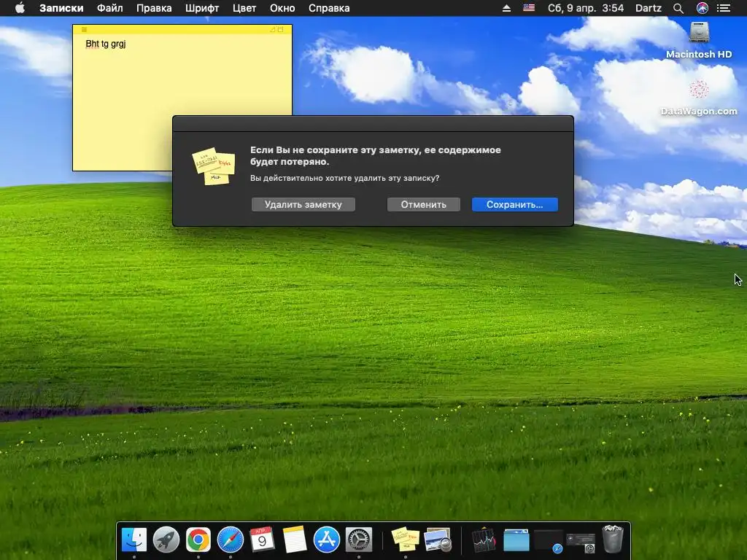Restore minimized System Preferences window in Dock
747x560 pixels.
tap(581, 542)
